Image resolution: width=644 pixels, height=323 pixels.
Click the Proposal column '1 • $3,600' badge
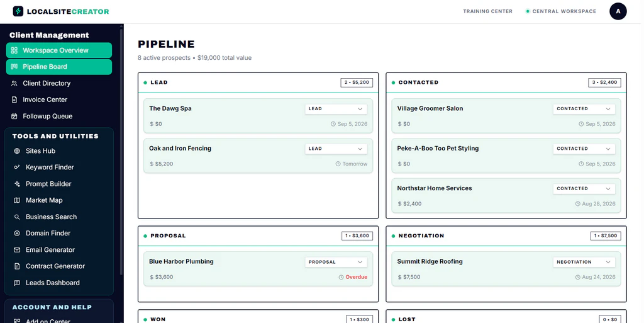pos(357,235)
